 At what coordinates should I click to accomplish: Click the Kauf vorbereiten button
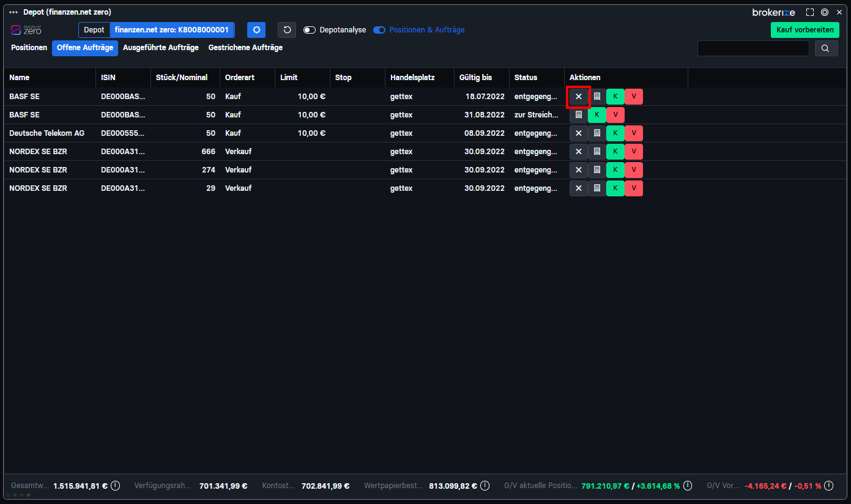pyautogui.click(x=805, y=30)
